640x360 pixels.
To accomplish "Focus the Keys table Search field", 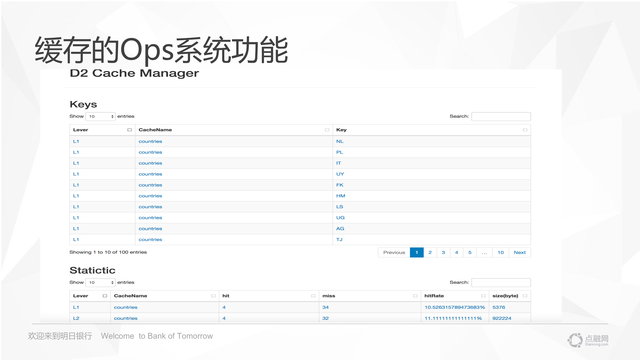I will [x=501, y=116].
